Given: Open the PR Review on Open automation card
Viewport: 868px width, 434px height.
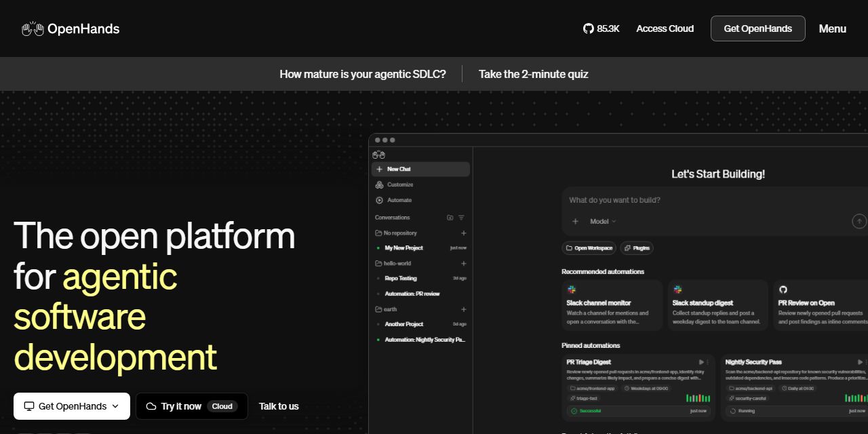Looking at the screenshot, I should (x=821, y=305).
